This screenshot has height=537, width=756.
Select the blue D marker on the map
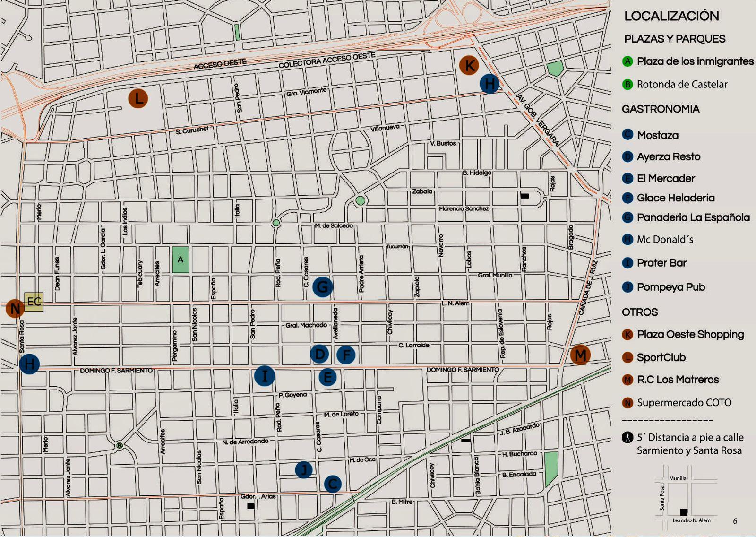point(320,354)
